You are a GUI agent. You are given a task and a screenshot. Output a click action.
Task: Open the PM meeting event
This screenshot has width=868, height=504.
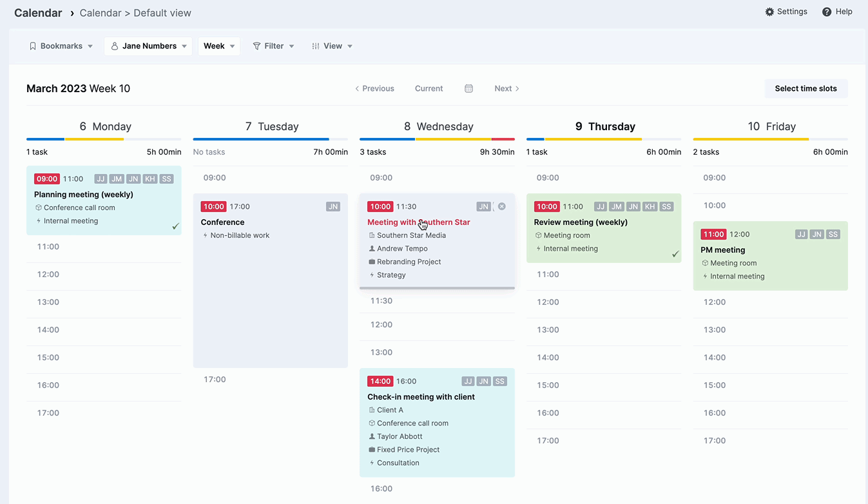point(770,256)
